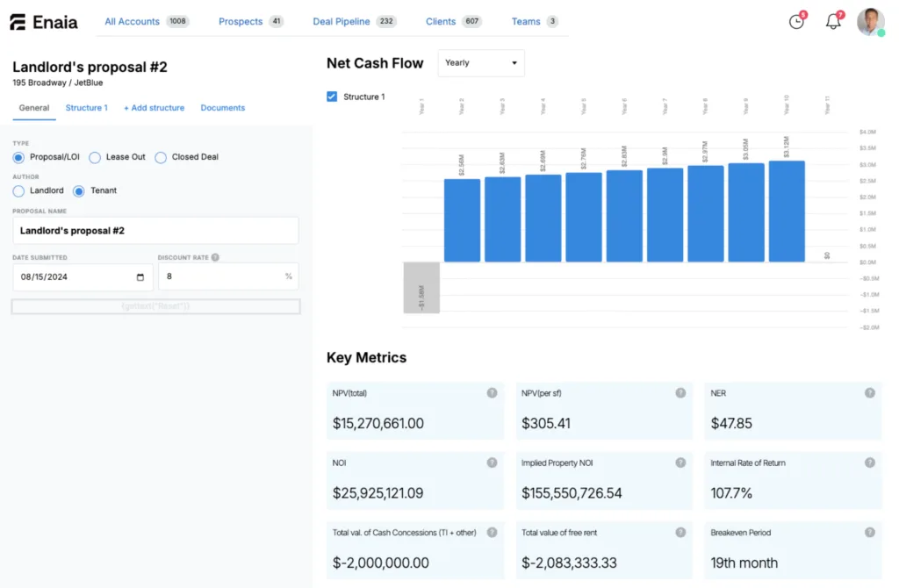
Task: Click the + Add structure link
Action: tap(155, 107)
